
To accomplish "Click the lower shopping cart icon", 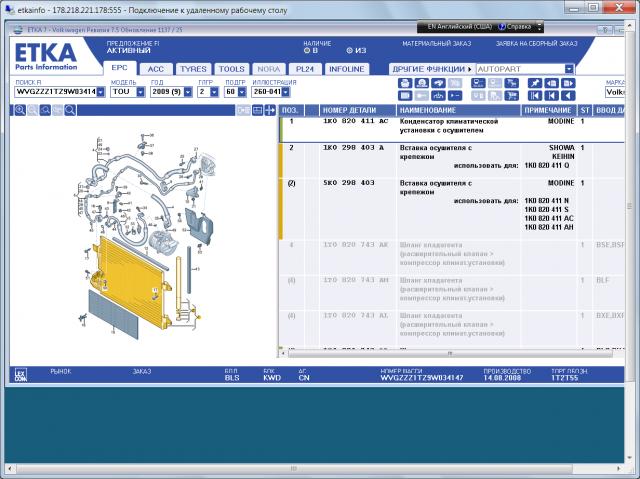I will [x=512, y=96].
